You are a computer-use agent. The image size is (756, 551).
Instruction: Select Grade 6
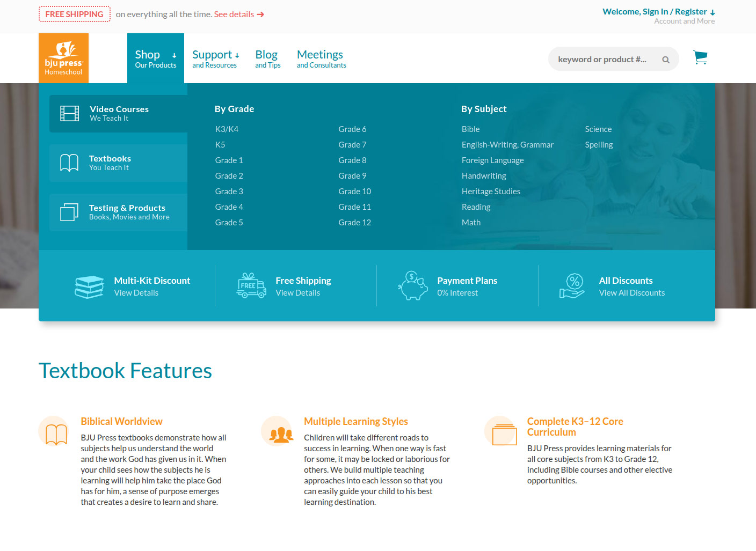pyautogui.click(x=353, y=129)
